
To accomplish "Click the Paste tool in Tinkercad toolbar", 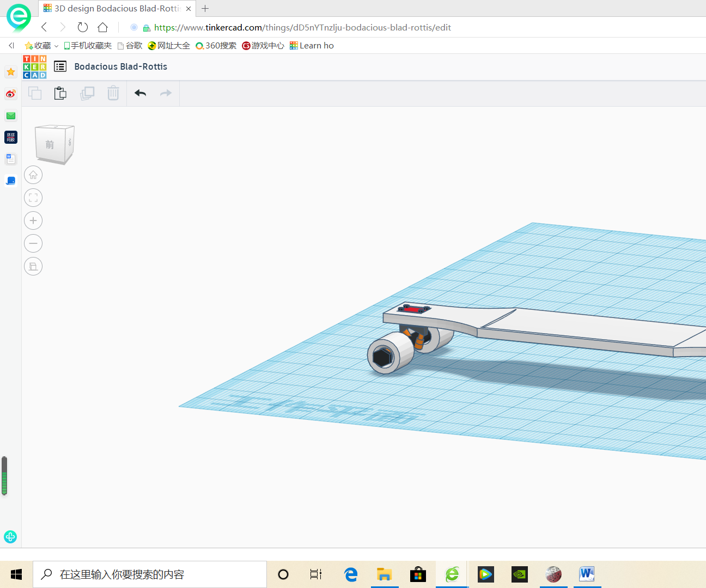I will tap(60, 93).
